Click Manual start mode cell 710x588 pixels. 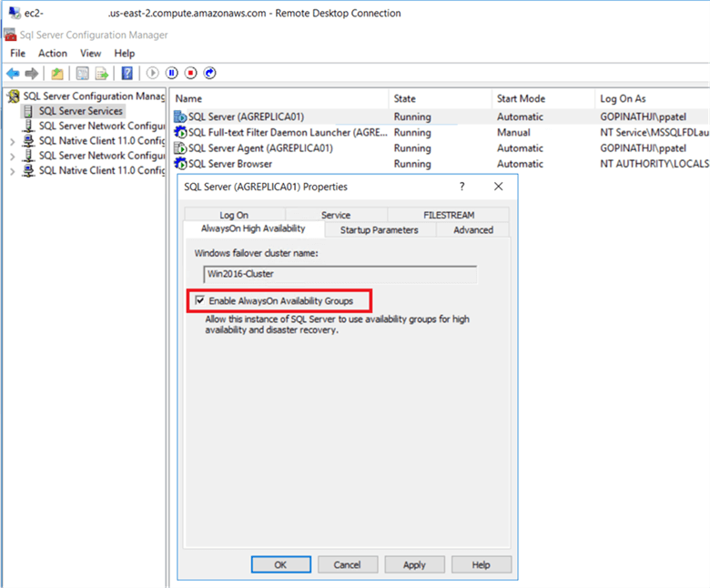tap(513, 132)
